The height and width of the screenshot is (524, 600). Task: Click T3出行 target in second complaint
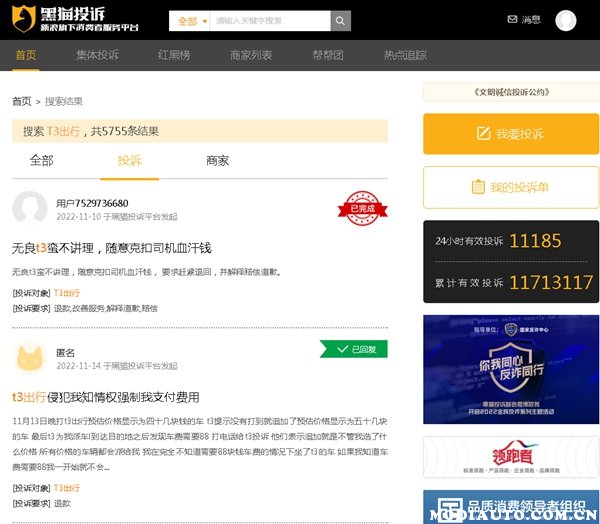click(67, 488)
